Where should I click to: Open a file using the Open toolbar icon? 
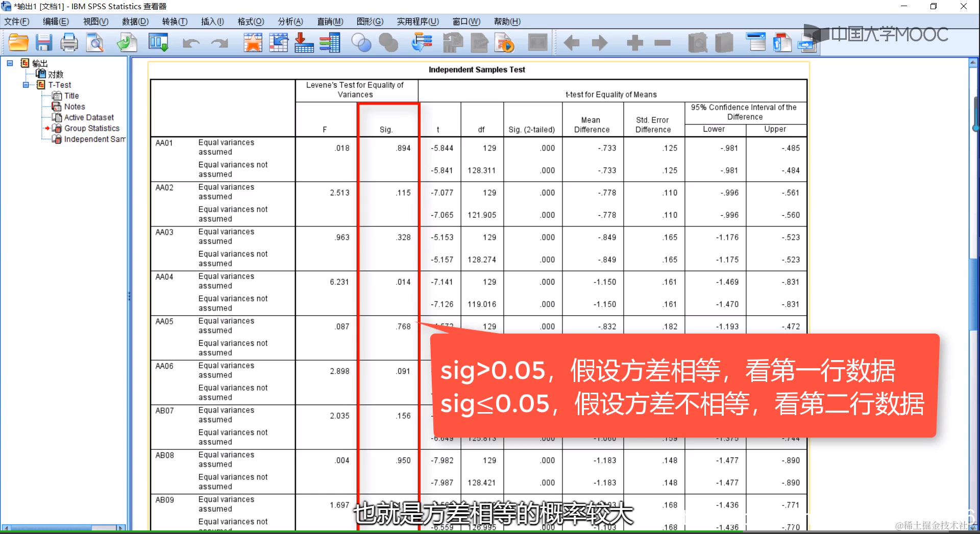point(18,42)
